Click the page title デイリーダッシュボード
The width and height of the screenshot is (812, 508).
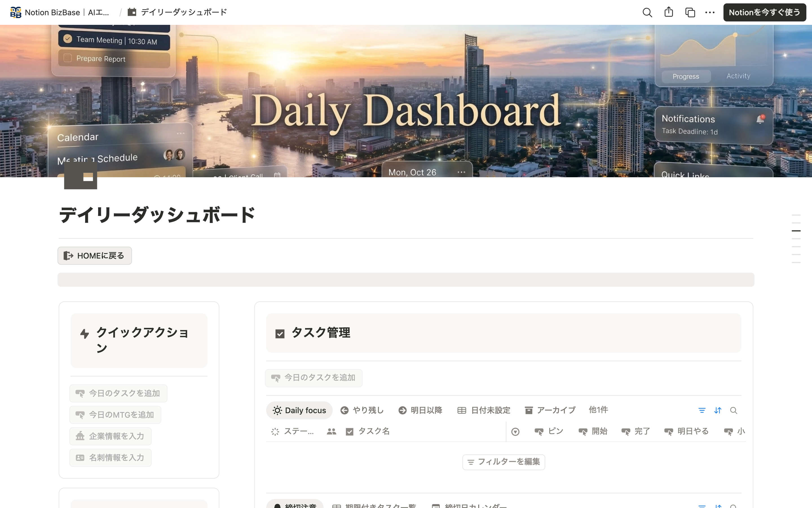pos(157,215)
